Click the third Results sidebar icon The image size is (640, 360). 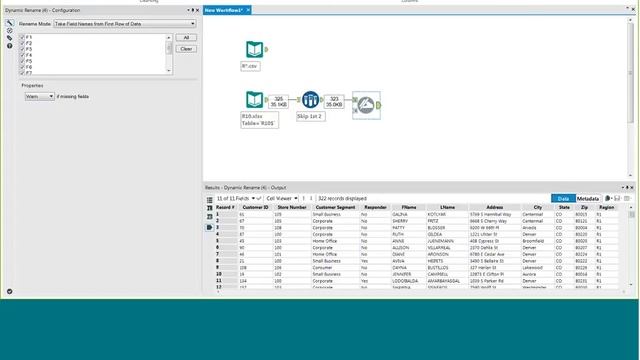tap(209, 217)
